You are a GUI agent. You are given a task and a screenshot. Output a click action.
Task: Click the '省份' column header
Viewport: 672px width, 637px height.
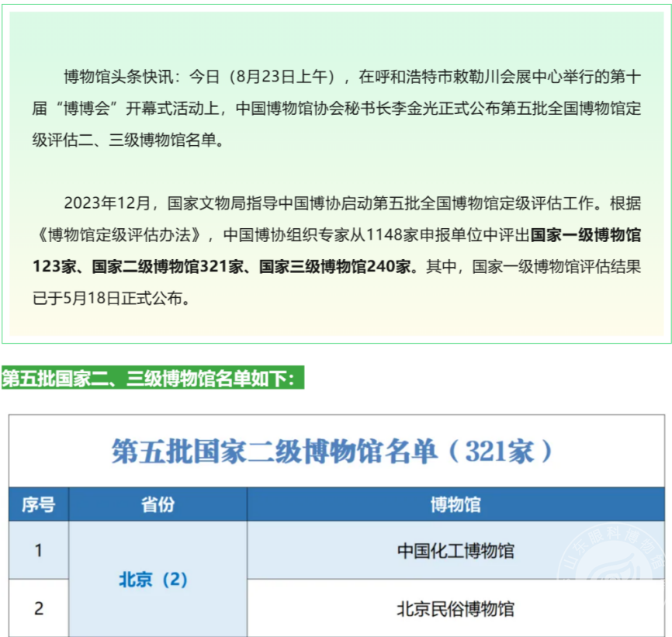pos(158,504)
